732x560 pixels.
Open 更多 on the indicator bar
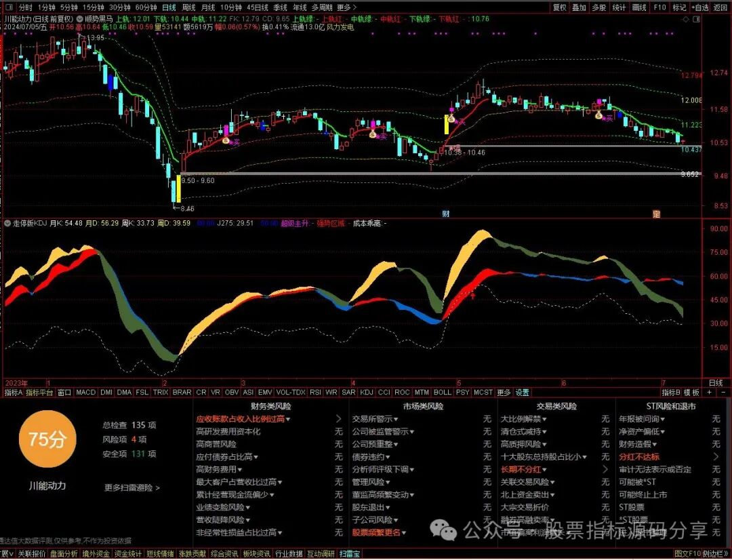click(504, 393)
